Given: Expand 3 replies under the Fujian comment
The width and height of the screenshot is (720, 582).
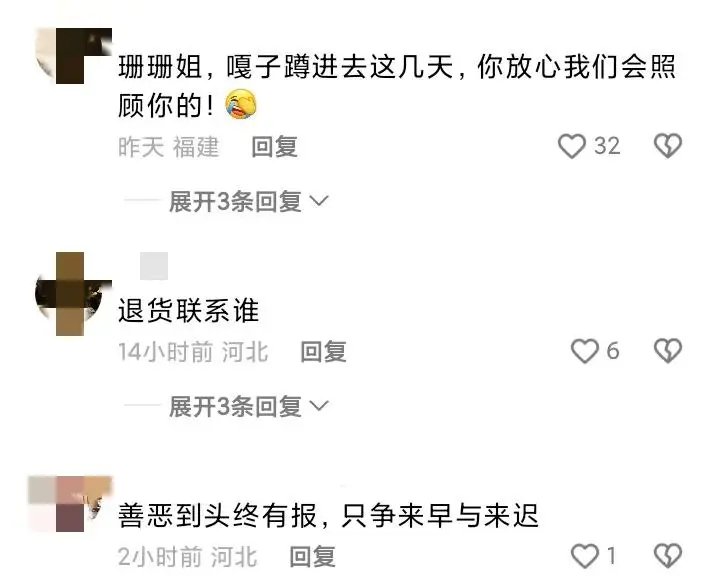Looking at the screenshot, I should point(235,201).
